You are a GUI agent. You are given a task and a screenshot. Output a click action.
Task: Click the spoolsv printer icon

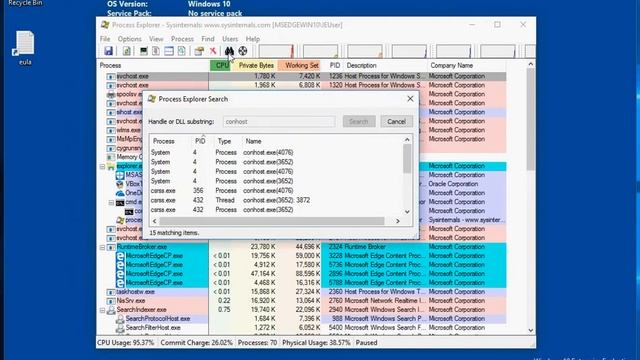tap(111, 94)
